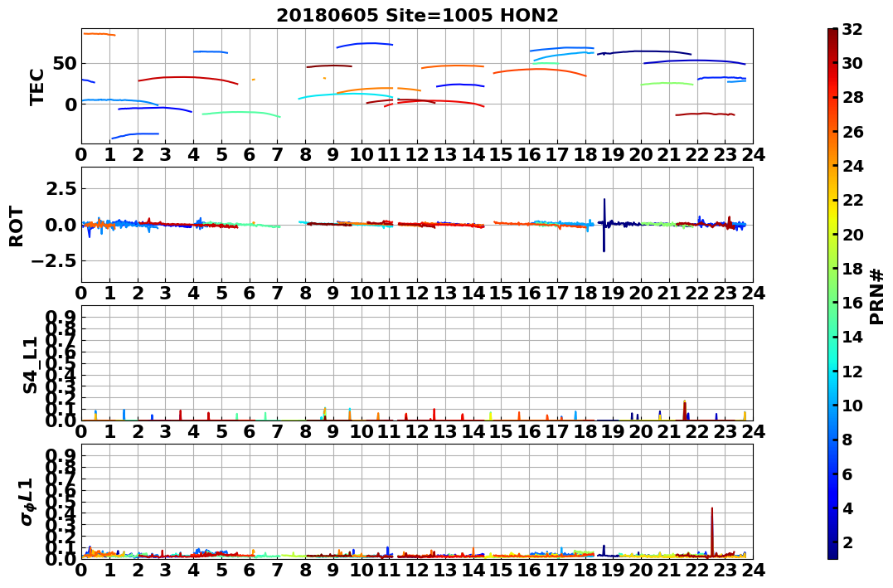Click hour tick "9" under the S4_L1 panel
893x588 pixels.
click(333, 431)
